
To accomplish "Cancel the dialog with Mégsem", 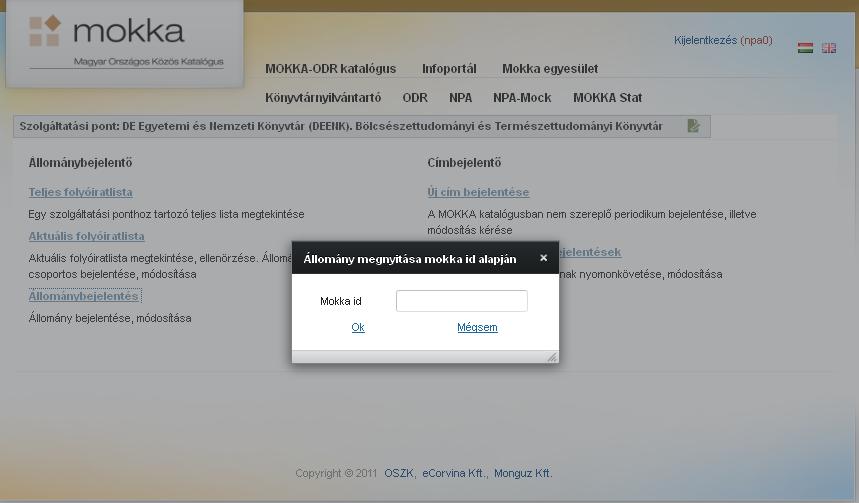I will click(x=477, y=327).
